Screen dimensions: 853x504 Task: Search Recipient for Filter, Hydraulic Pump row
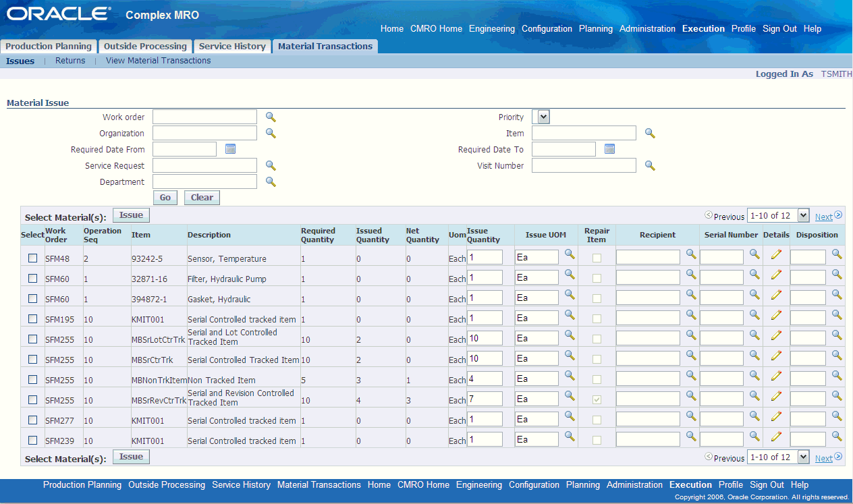(691, 275)
